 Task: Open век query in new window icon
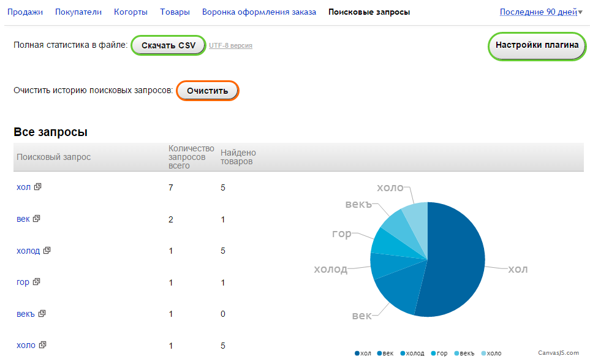tap(37, 218)
